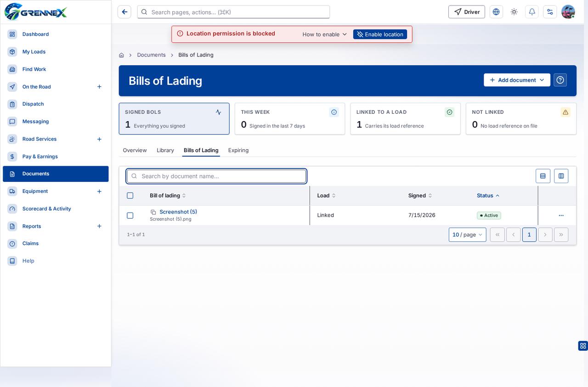The height and width of the screenshot is (387, 588).
Task: Open Pay & Earnings in sidebar
Action: 56,157
